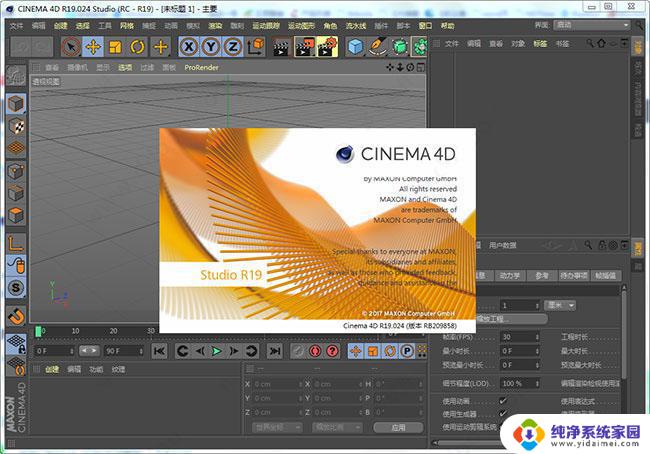Image resolution: width=650 pixels, height=454 pixels.
Task: Select the spline Pen tool
Action: tap(377, 46)
